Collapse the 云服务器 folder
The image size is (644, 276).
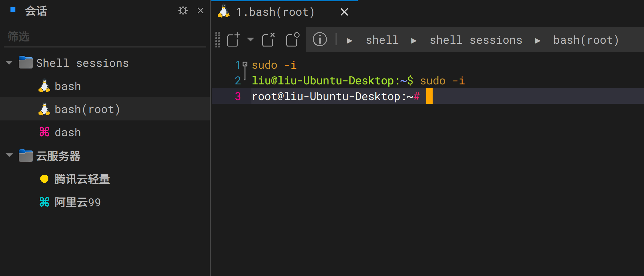coord(9,155)
